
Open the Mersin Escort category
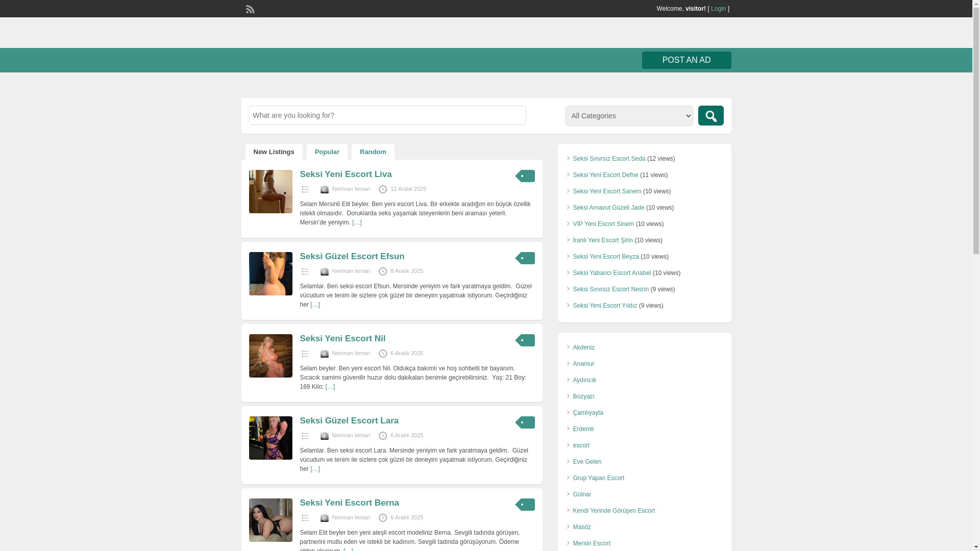[x=591, y=543]
